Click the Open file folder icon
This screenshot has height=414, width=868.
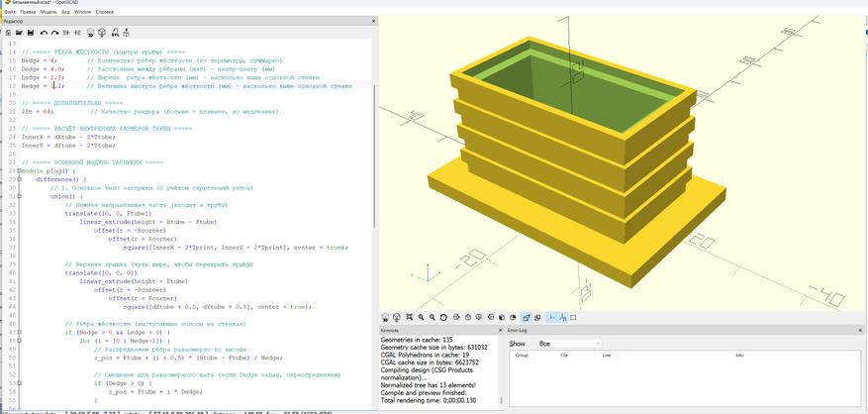point(19,33)
